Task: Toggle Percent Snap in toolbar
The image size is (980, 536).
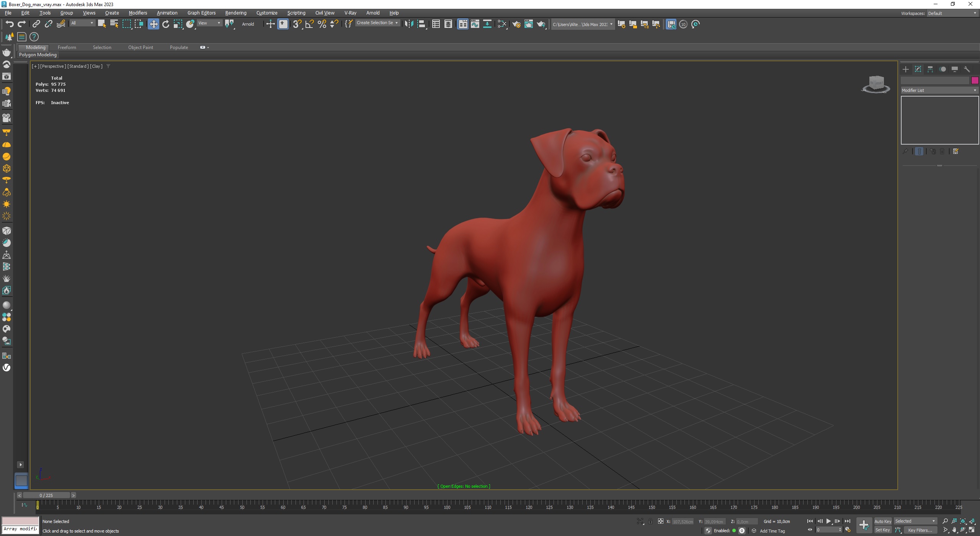Action: pos(322,24)
